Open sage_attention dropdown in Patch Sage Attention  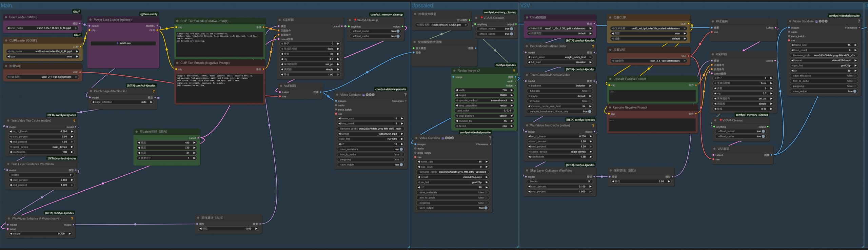point(122,102)
